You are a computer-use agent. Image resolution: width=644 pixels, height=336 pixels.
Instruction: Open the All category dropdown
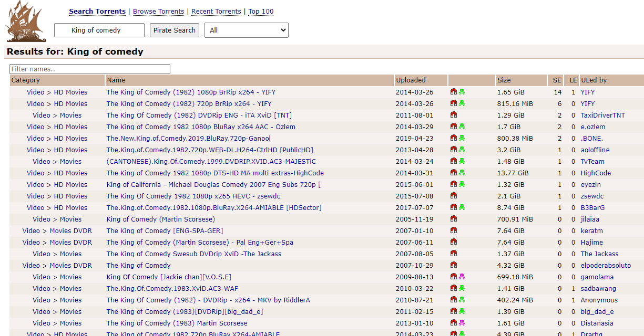(247, 30)
